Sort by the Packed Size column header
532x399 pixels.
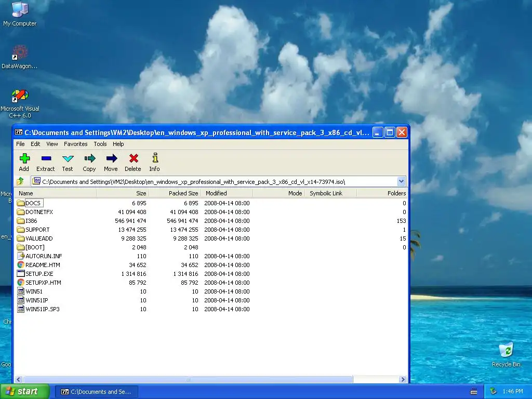click(x=175, y=193)
